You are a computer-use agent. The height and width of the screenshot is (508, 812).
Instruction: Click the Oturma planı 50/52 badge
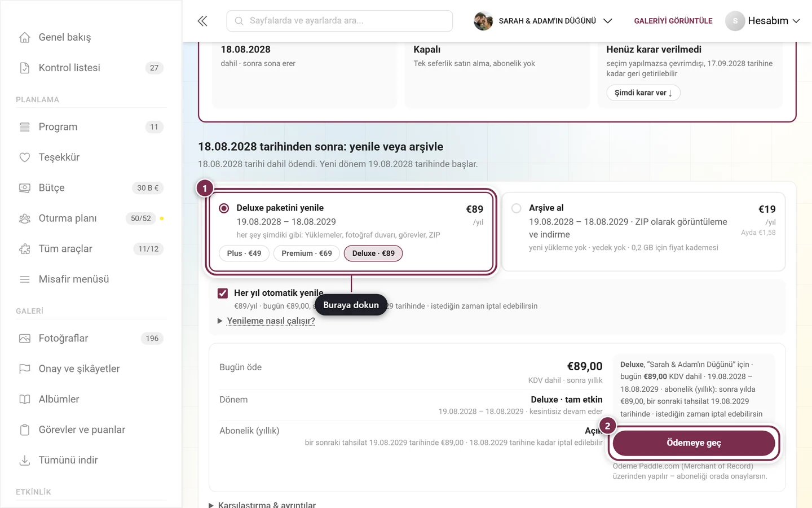click(141, 218)
